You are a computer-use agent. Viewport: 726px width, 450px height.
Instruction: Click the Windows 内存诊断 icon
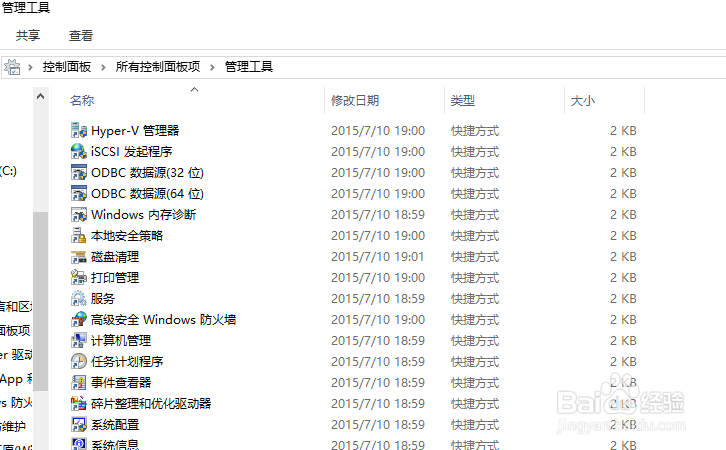click(x=79, y=214)
